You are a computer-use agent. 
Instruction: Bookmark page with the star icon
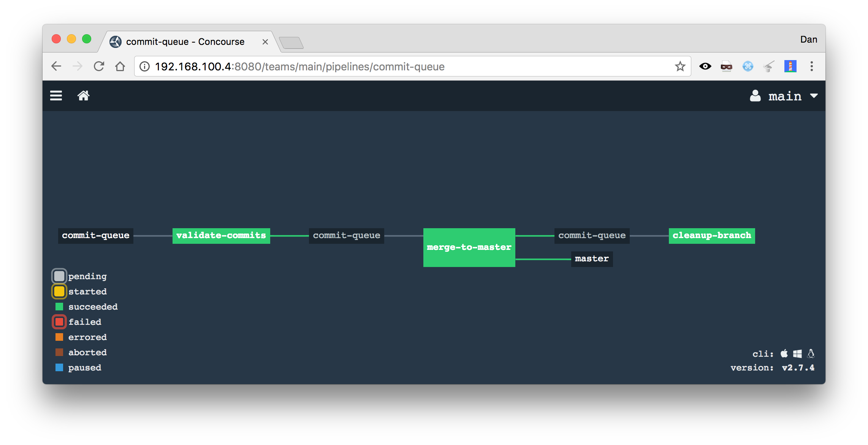(680, 67)
